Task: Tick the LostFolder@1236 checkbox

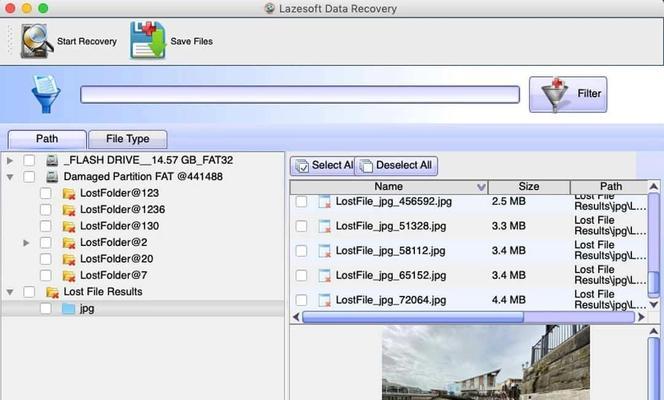Action: (x=46, y=210)
